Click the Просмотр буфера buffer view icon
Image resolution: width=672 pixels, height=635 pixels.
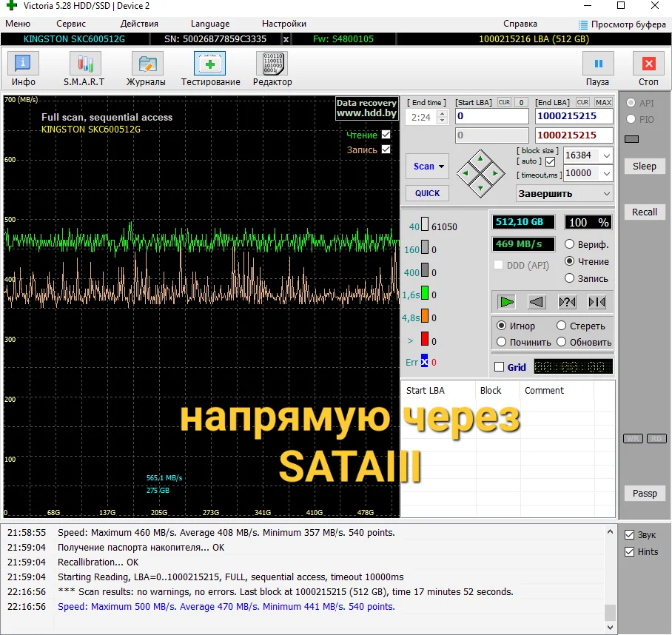(x=622, y=24)
